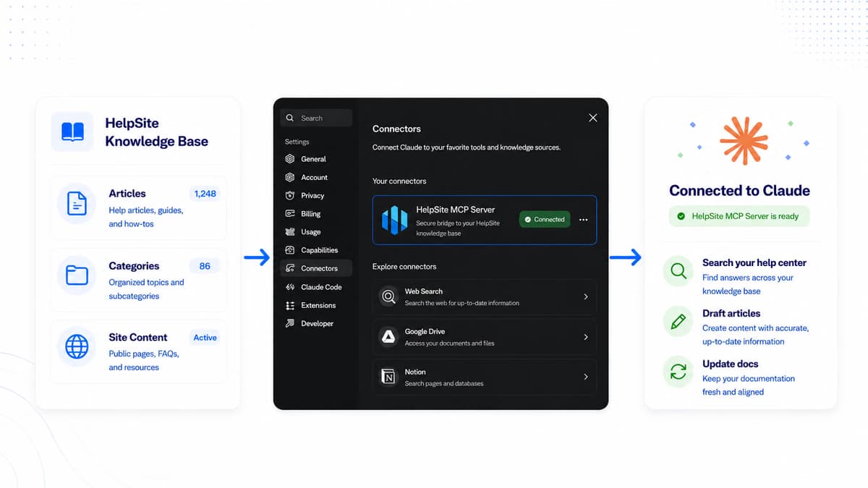Viewport: 868px width, 488px height.
Task: Click the Update docs refresh icon
Action: [x=678, y=372]
